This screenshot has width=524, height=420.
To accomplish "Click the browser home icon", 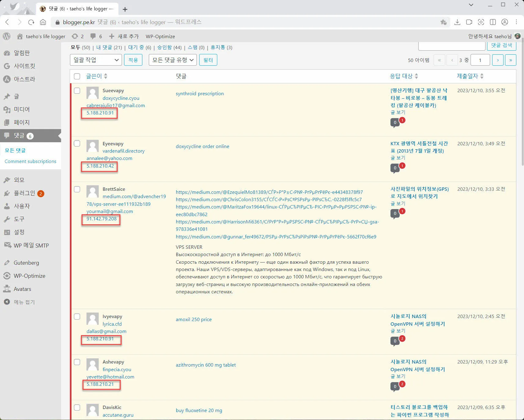I will [x=43, y=22].
